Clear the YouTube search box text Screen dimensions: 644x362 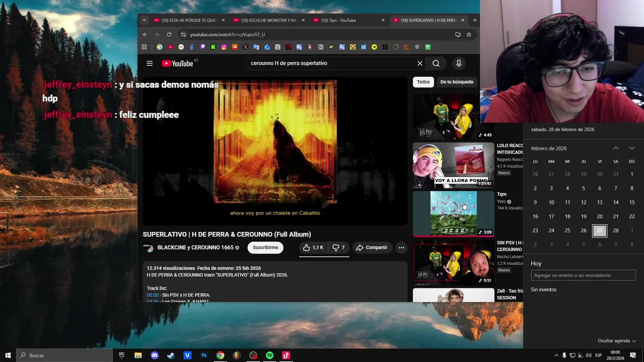(420, 63)
